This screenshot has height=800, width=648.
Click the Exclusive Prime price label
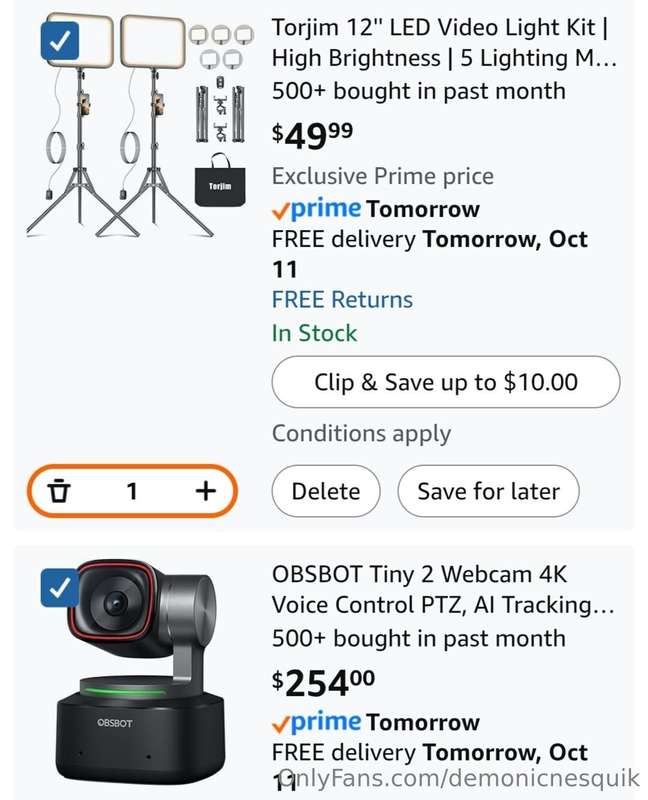click(383, 177)
